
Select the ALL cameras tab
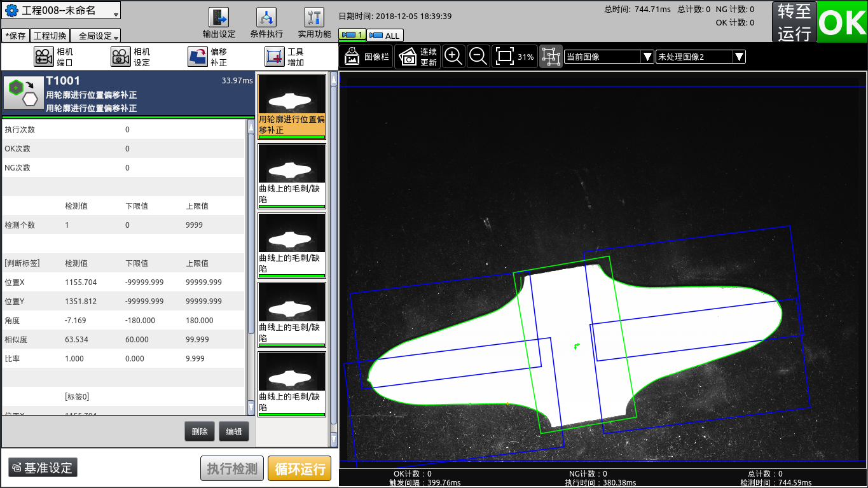point(385,36)
